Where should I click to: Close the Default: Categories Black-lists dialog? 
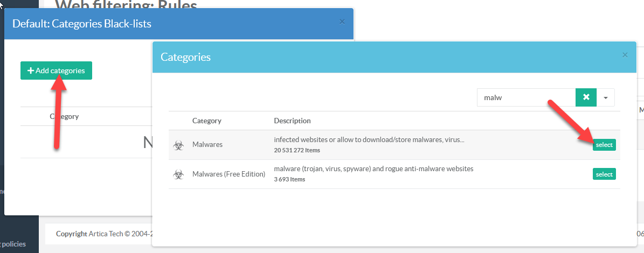tap(342, 22)
